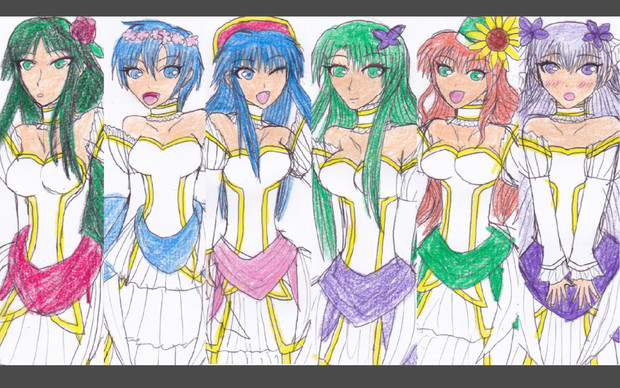This screenshot has height=388, width=620.
Task: Click the green-haired girl with red rose
Action: point(52,190)
